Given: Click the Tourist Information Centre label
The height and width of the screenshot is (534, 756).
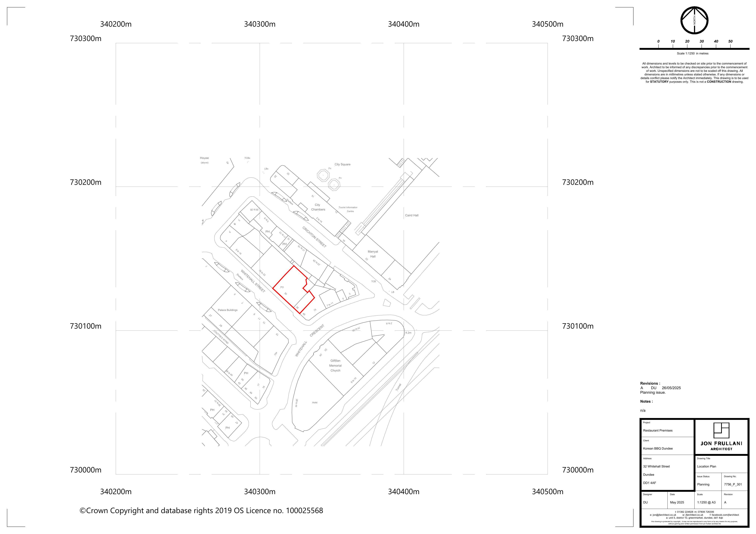Looking at the screenshot, I should 348,209.
